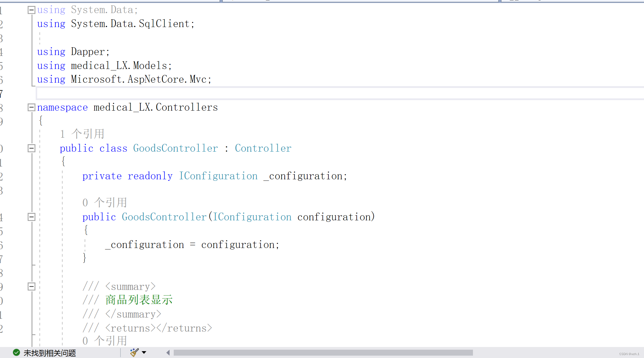Click the green checkmark status icon

tap(16, 353)
